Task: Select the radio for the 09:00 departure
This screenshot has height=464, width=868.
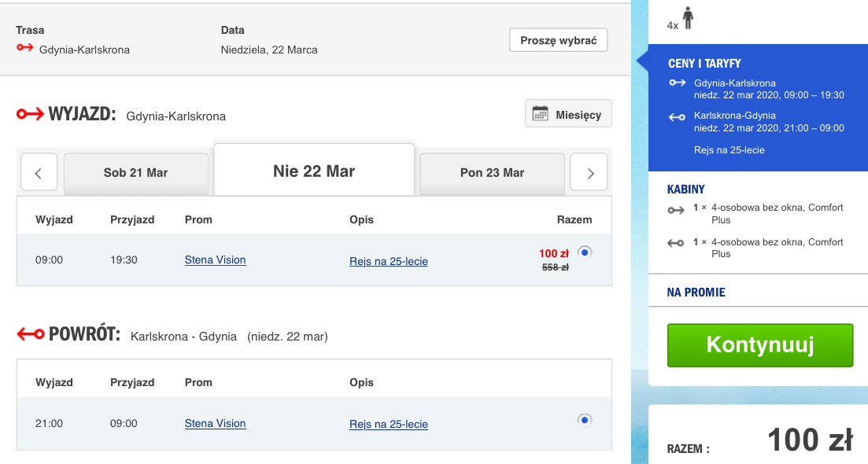Action: click(583, 252)
